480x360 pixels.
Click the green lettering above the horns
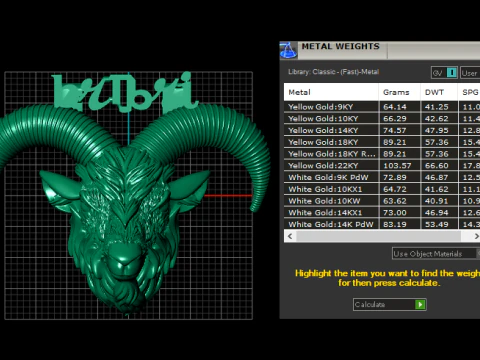125,92
